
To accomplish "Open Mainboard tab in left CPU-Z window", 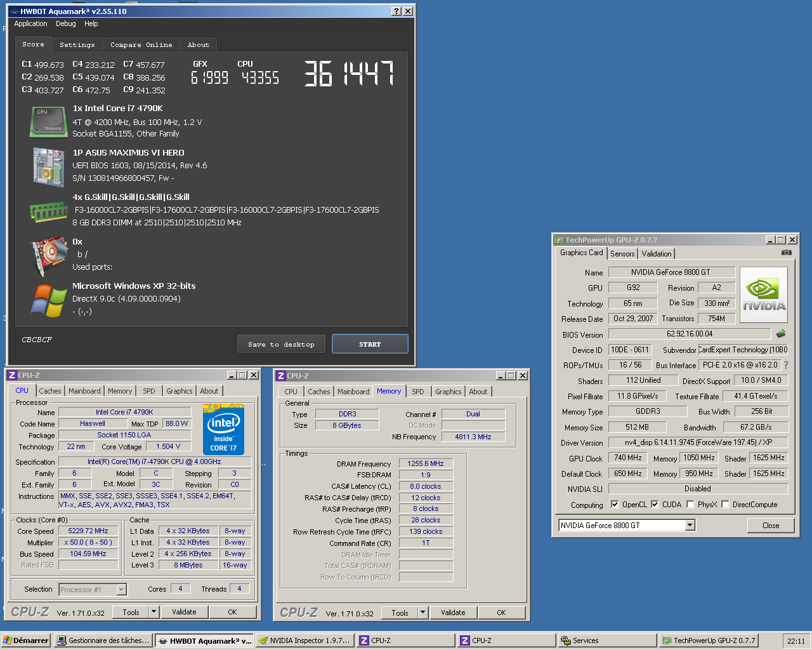I will click(x=84, y=391).
